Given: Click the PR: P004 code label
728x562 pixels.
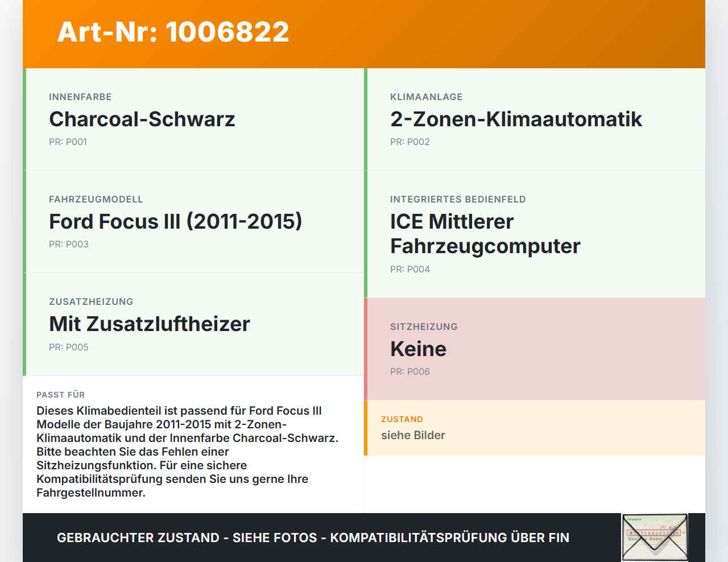Looking at the screenshot, I should click(x=409, y=269).
